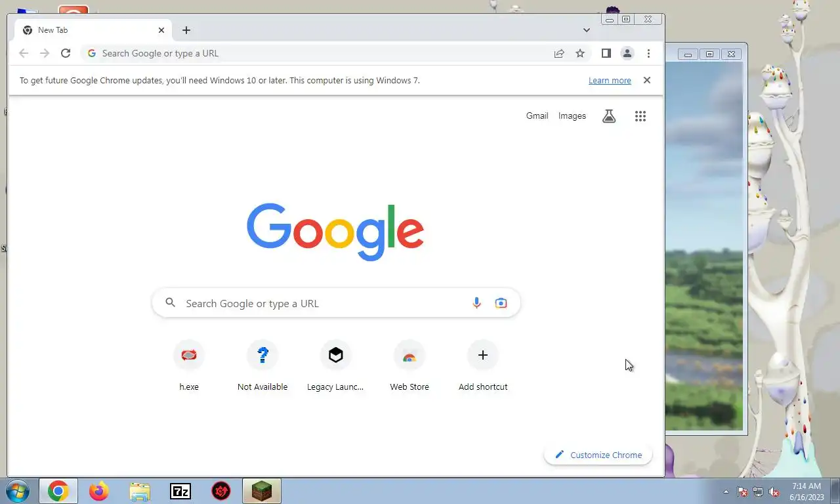Image resolution: width=840 pixels, height=504 pixels.
Task: Start voice search with microphone icon
Action: [x=476, y=303]
